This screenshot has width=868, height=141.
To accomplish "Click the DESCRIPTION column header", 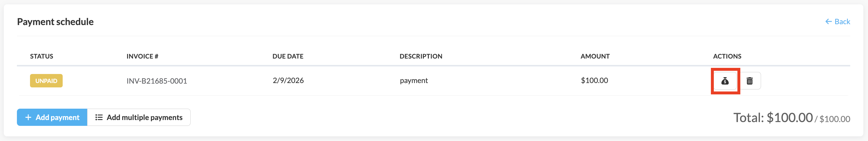I will tap(421, 56).
